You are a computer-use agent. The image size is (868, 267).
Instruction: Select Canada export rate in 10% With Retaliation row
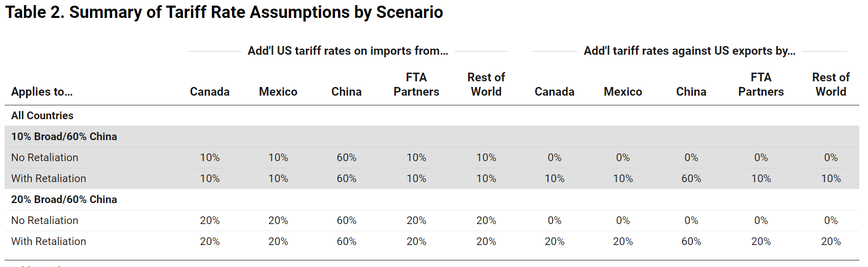pos(554,179)
